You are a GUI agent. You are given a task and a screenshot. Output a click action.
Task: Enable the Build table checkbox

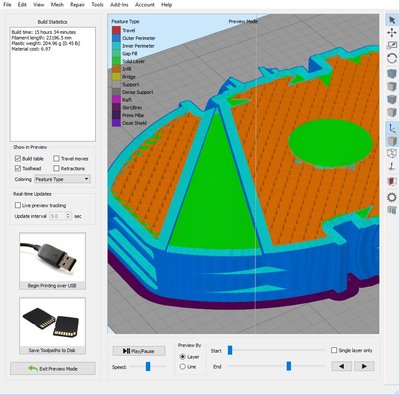[18, 158]
